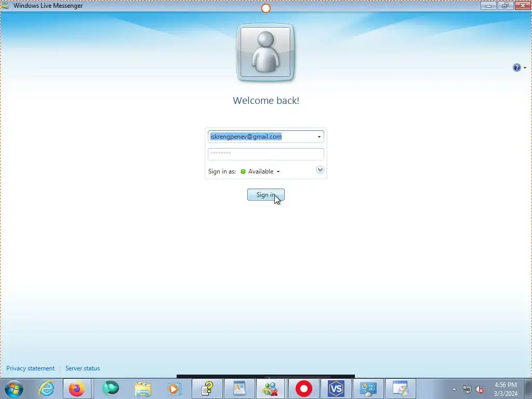This screenshot has height=399, width=532.
Task: Close the Windows Live Messenger window
Action: click(x=523, y=5)
